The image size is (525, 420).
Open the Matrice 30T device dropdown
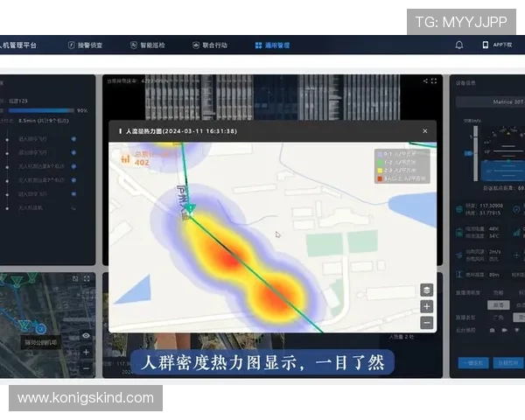coord(491,101)
